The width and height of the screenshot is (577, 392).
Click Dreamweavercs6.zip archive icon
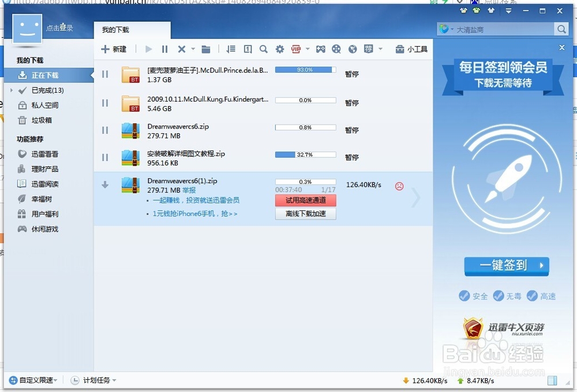pyautogui.click(x=130, y=130)
